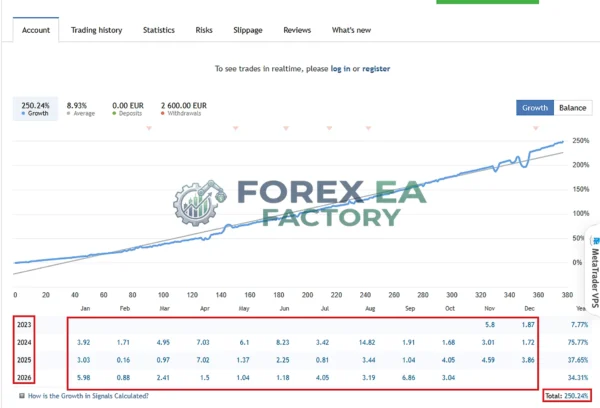Select the 14.82 August 2024 value

(x=367, y=342)
